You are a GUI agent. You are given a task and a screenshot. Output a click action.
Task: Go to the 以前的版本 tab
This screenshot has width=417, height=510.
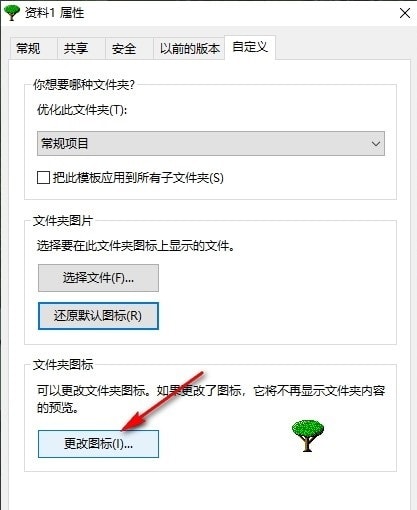[190, 49]
